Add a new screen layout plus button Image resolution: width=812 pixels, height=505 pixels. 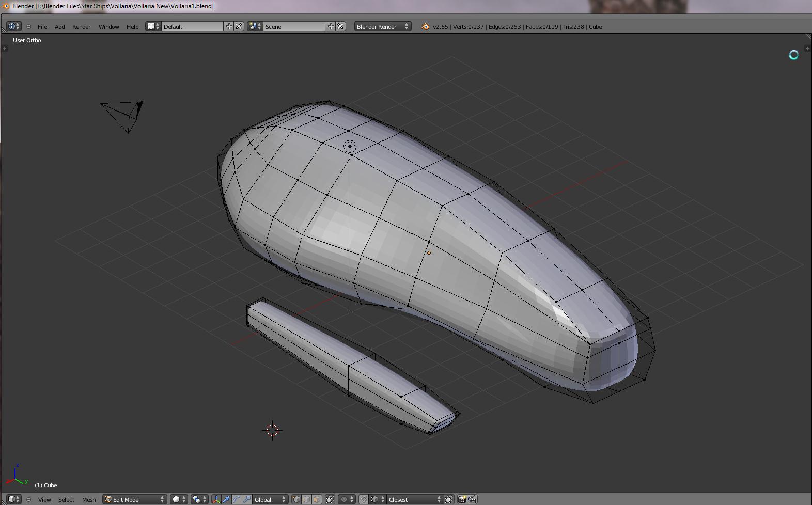tap(229, 26)
